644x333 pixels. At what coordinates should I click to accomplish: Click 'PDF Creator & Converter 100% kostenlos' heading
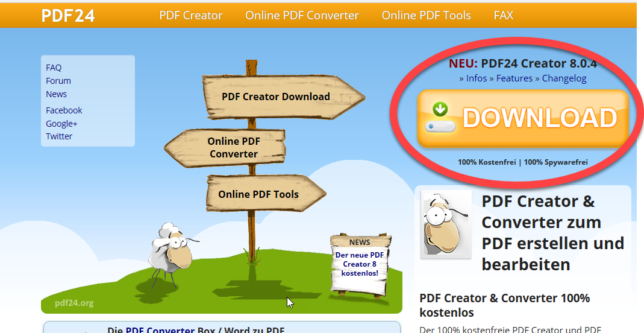[x=504, y=305]
